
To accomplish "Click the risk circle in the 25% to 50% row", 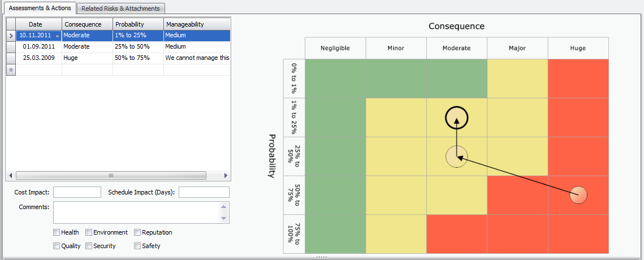I will 457,157.
